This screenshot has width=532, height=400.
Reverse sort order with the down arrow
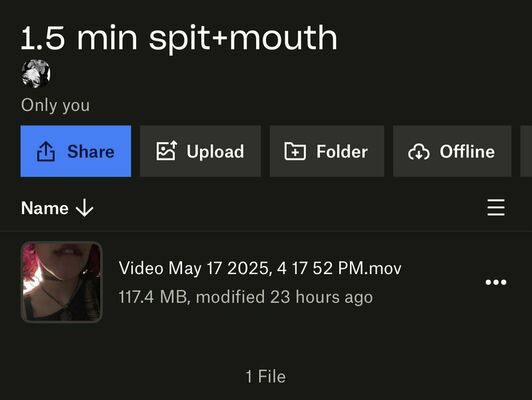84,208
